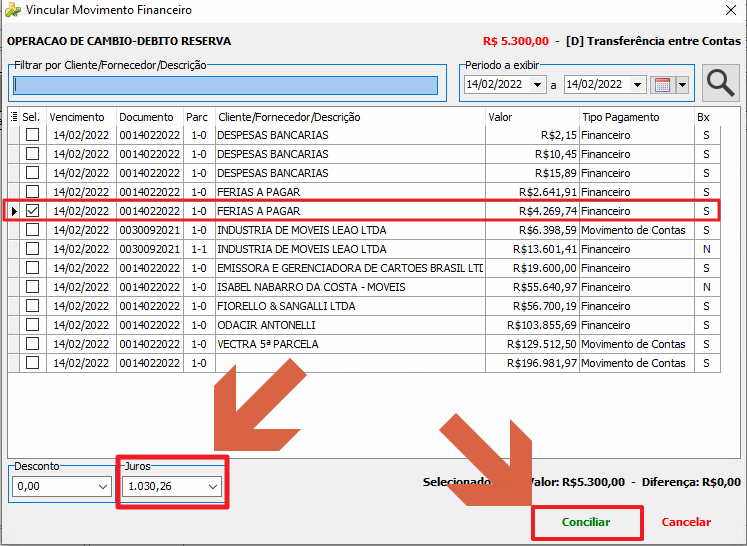Viewport: 747px width, 546px height.
Task: Click the Cancelar button
Action: tap(686, 522)
